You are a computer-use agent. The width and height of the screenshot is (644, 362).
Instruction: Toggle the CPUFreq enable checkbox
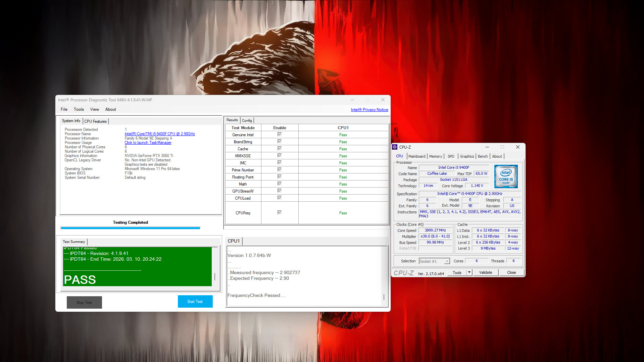click(279, 213)
